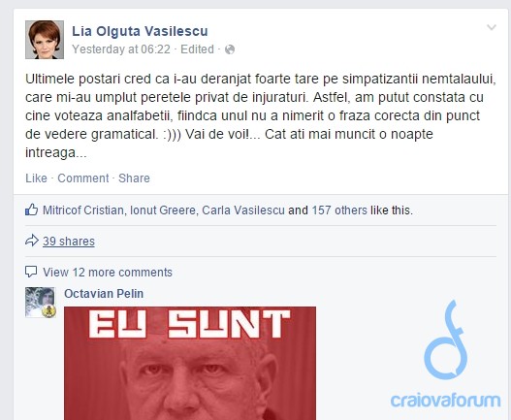Click the speech bubble comments icon
Screen dimensions: 511x420
31,272
